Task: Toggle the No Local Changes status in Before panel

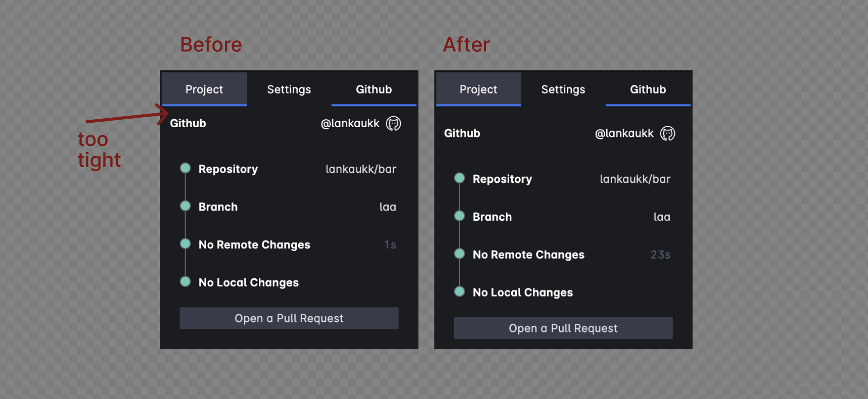Action: coord(185,281)
